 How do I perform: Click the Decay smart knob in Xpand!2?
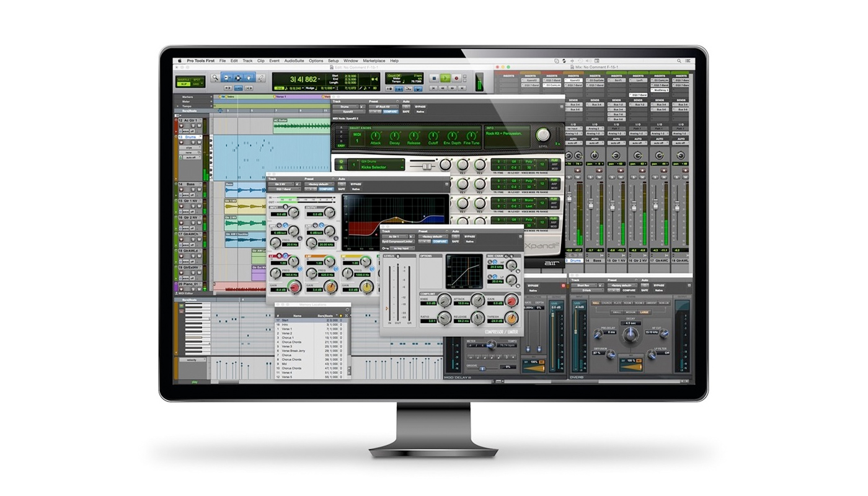pyautogui.click(x=394, y=136)
